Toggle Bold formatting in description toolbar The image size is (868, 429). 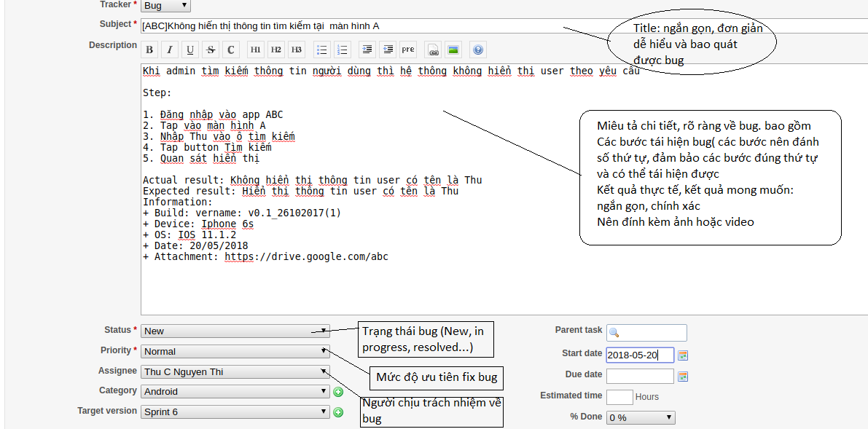149,50
